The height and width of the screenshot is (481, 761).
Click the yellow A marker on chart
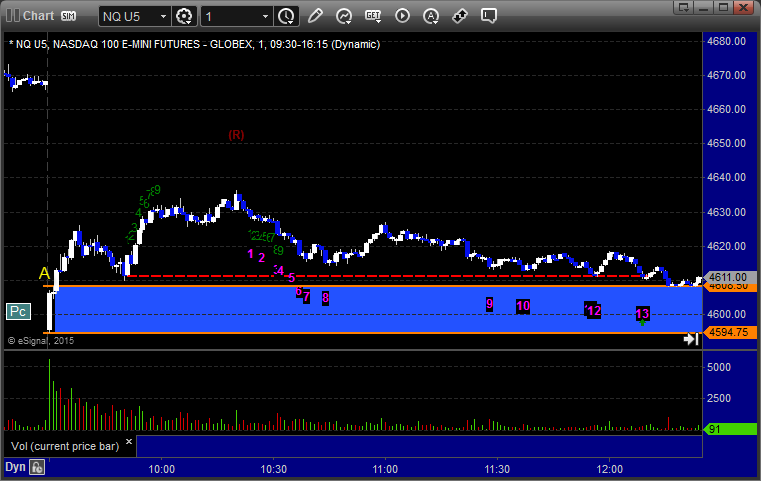44,273
